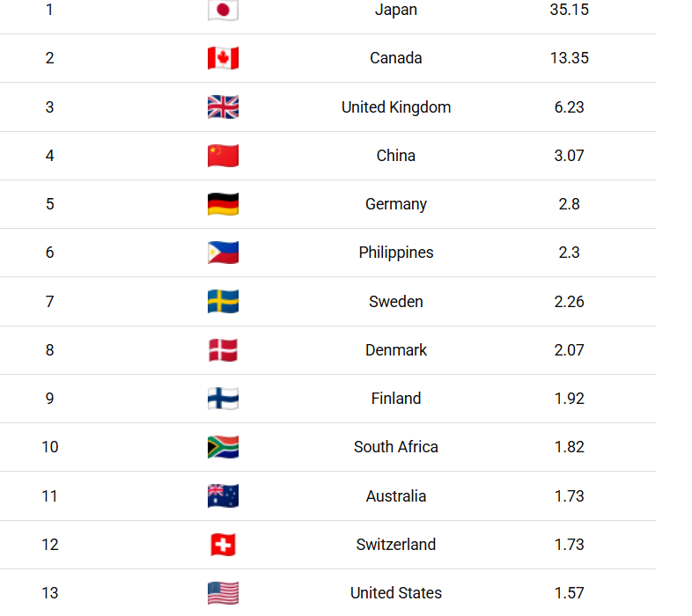Click rank number 7 in the table
Viewport: 692px width, 616px height.
tap(49, 302)
